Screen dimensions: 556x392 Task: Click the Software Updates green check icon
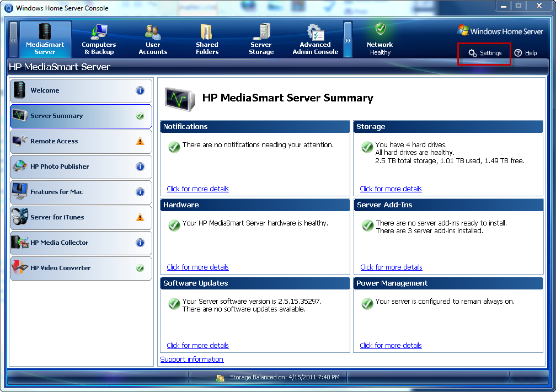pos(174,304)
